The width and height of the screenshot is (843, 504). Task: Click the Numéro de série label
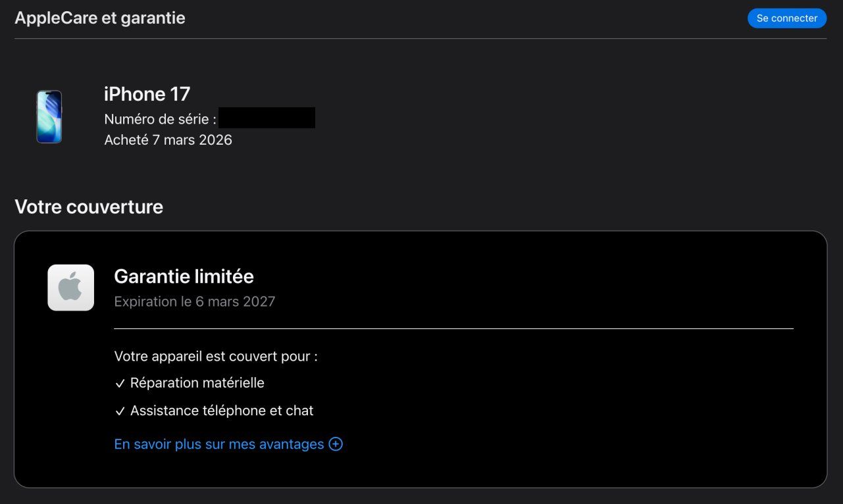coord(161,119)
